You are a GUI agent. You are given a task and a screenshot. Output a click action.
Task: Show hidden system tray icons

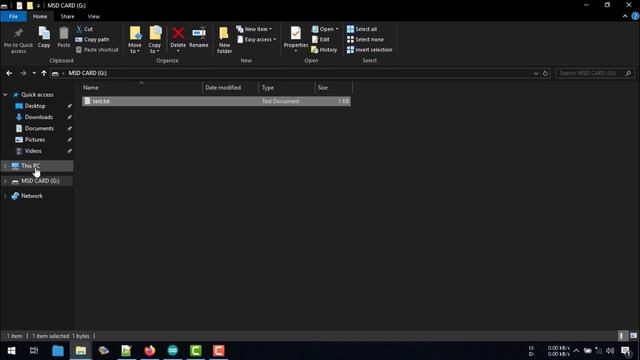click(576, 351)
